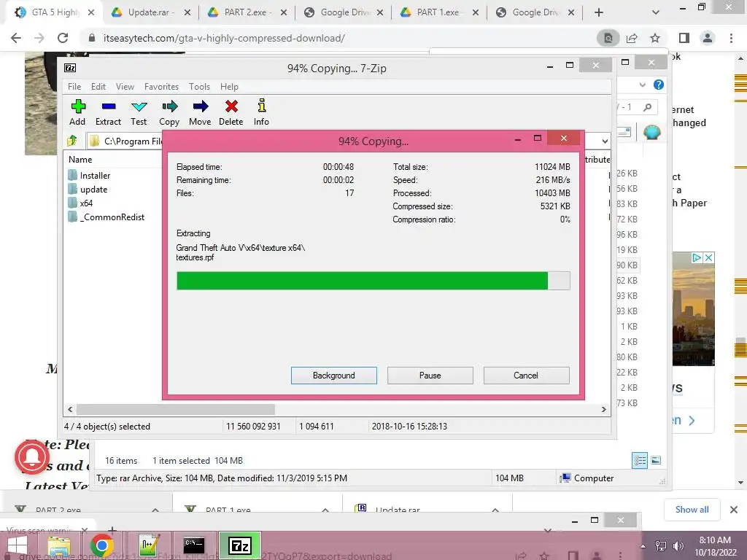Viewport: 747px width, 560px height.
Task: Open Update.rar download options chevron
Action: (495, 510)
